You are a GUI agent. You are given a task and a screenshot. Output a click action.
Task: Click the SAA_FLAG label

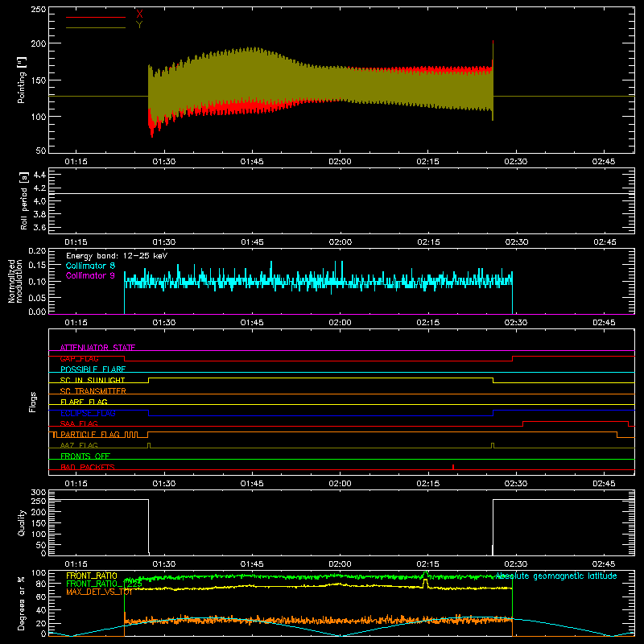pos(79,423)
